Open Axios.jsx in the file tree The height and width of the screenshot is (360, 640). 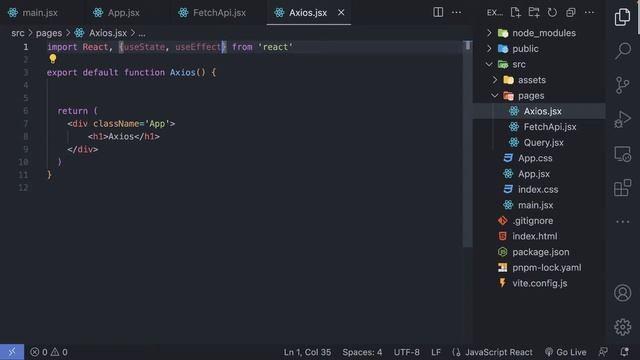(539, 111)
